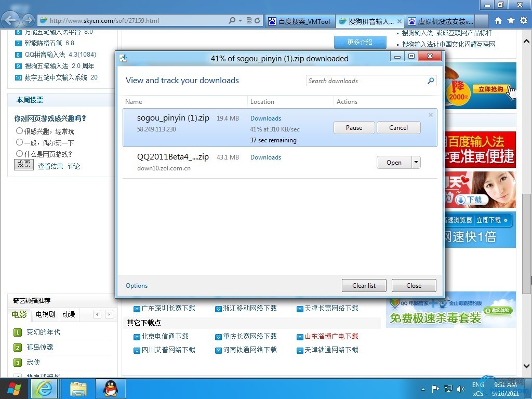This screenshot has height=399, width=532.
Task: Open Internet Explorer from the taskbar
Action: click(45, 389)
